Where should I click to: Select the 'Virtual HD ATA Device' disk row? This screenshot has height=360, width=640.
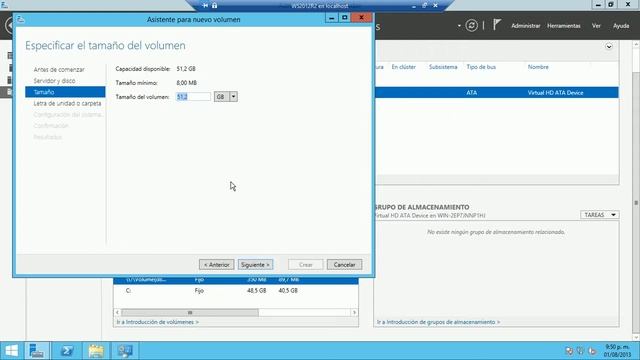pos(496,93)
